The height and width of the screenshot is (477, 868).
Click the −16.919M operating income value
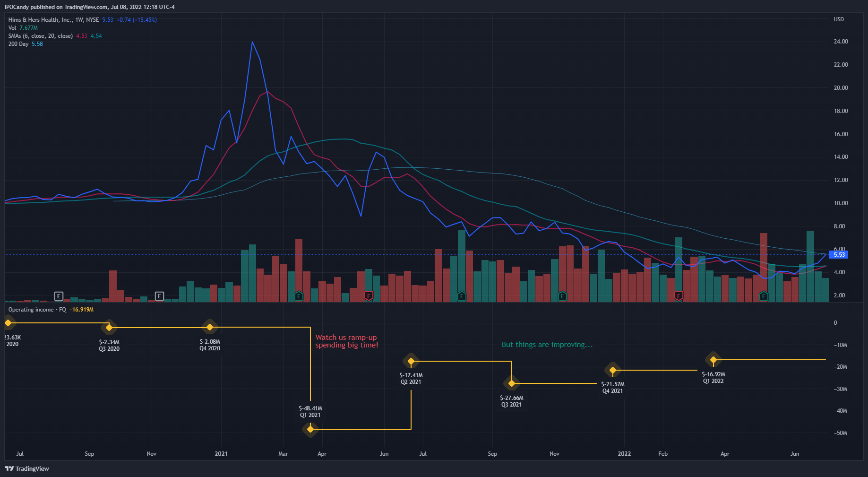click(81, 310)
